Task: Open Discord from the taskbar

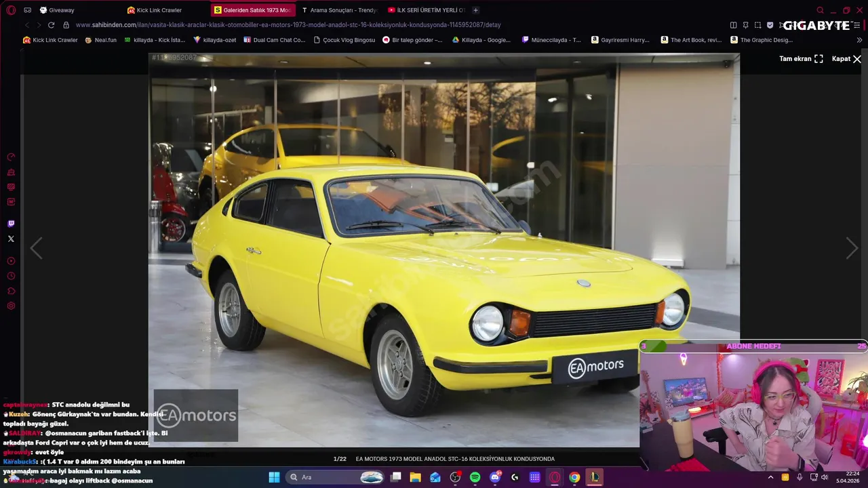Action: point(495,477)
